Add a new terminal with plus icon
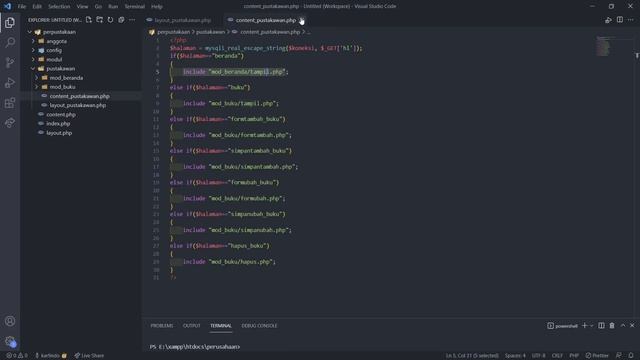The image size is (640, 360). click(584, 325)
